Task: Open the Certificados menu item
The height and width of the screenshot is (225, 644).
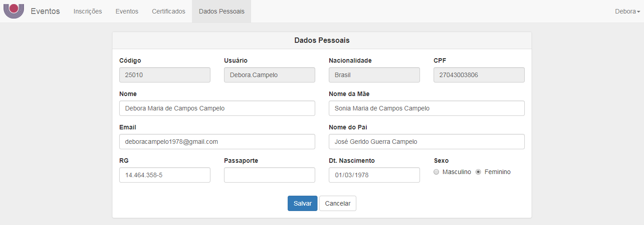Action: point(168,11)
